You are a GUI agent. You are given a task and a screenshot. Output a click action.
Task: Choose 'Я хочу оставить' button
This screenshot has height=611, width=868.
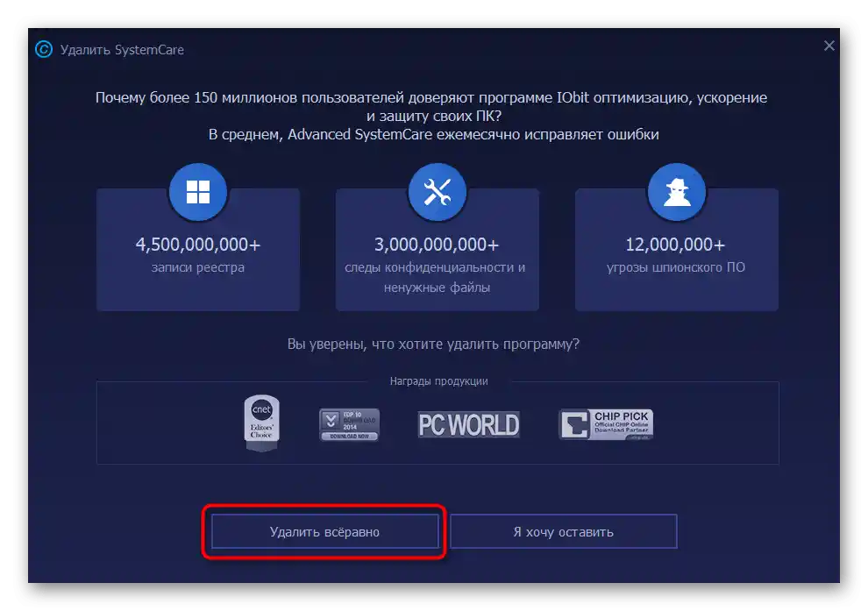pyautogui.click(x=564, y=531)
